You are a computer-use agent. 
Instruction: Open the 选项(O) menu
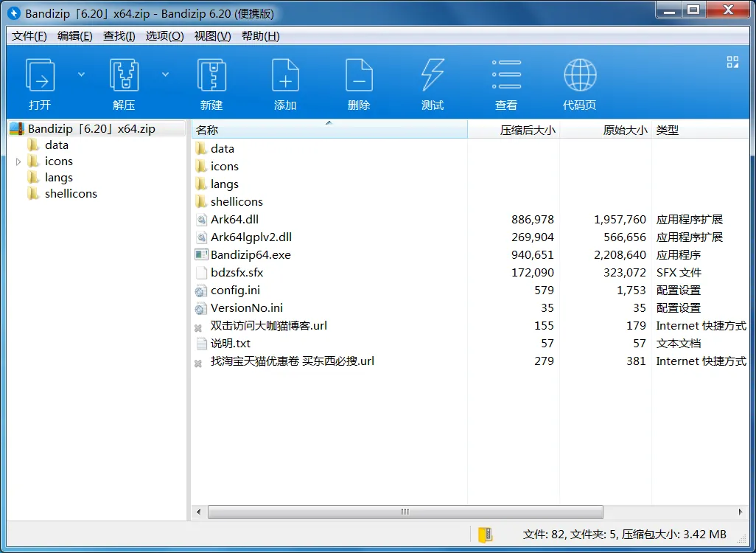(x=164, y=36)
